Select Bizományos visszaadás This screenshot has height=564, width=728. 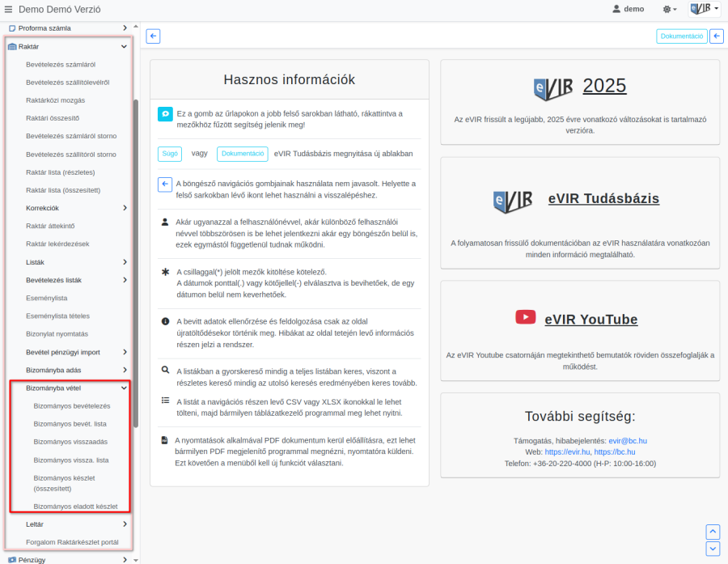pos(70,443)
